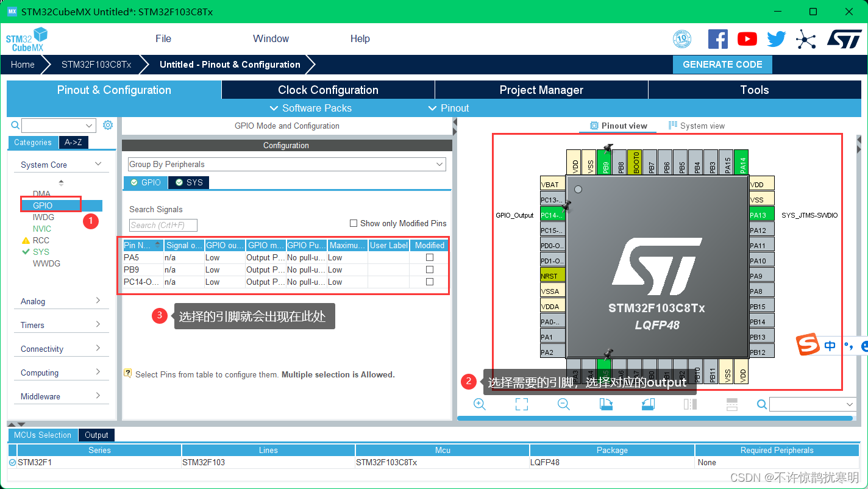
Task: Select GPIO in System Core list
Action: 43,205
